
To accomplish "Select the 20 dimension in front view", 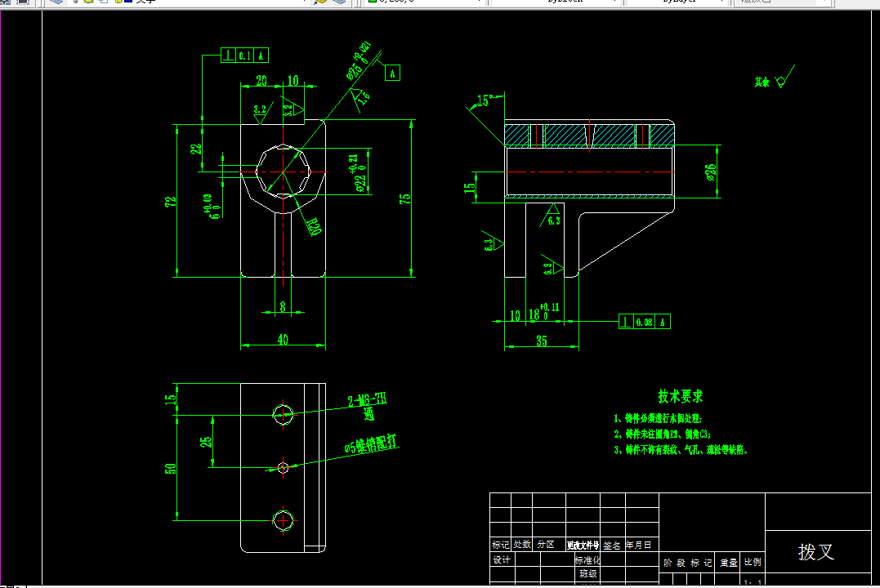I will tap(261, 81).
